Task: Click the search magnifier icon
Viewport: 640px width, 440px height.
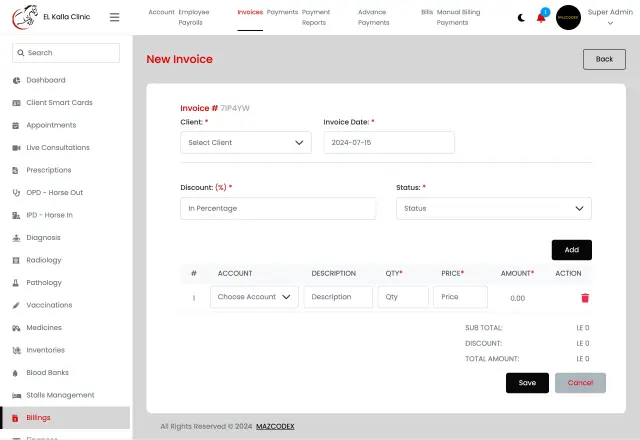Action: (21, 53)
